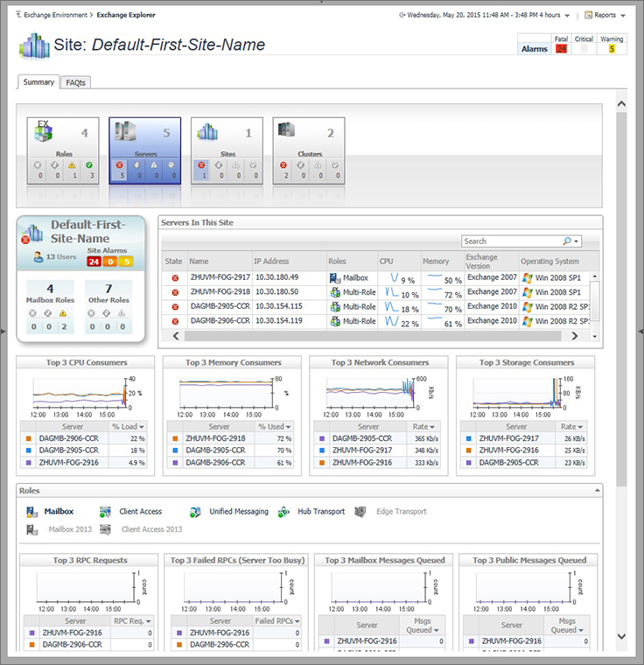Click the Top 3 Network Consumers chart

[x=370, y=393]
